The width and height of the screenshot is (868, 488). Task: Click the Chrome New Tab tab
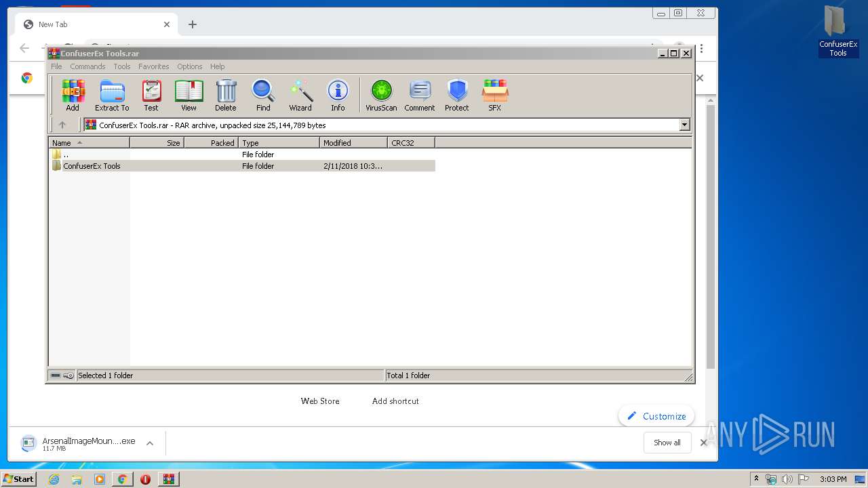click(x=95, y=24)
